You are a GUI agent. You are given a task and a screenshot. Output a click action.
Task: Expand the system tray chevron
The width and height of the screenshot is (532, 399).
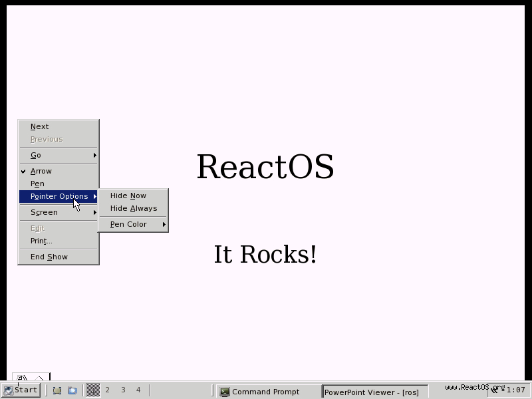(x=494, y=391)
